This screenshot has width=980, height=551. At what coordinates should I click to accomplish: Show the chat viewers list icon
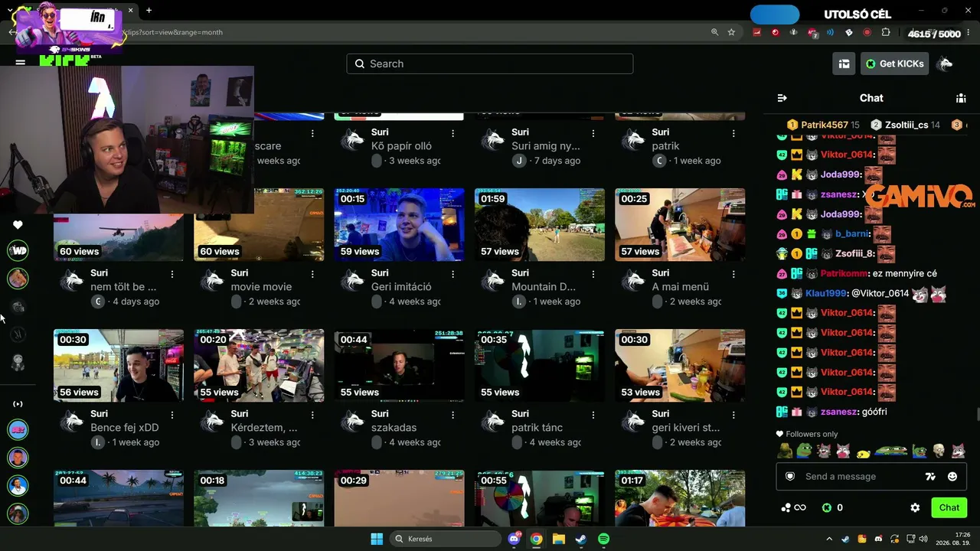click(961, 98)
